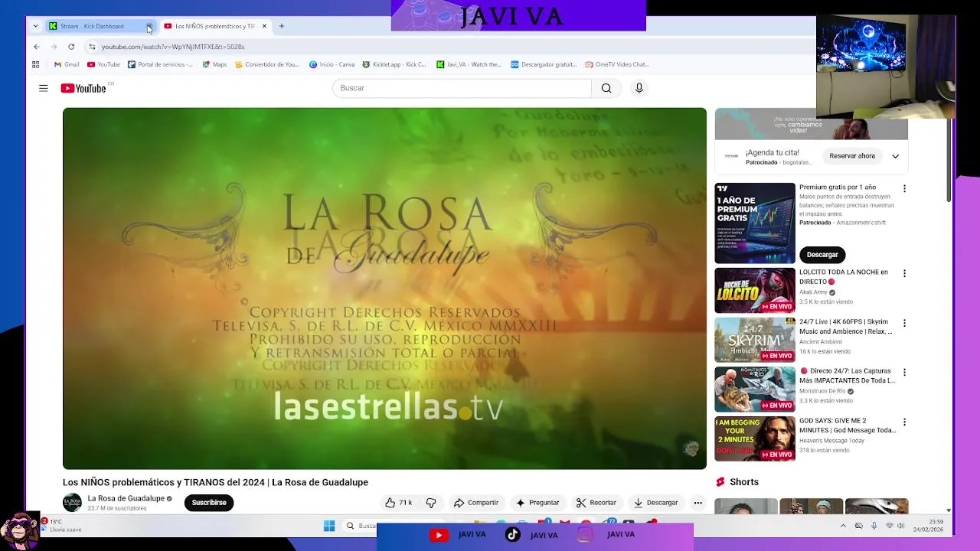980x551 pixels.
Task: Start voice search with microphone icon
Action: pos(639,88)
